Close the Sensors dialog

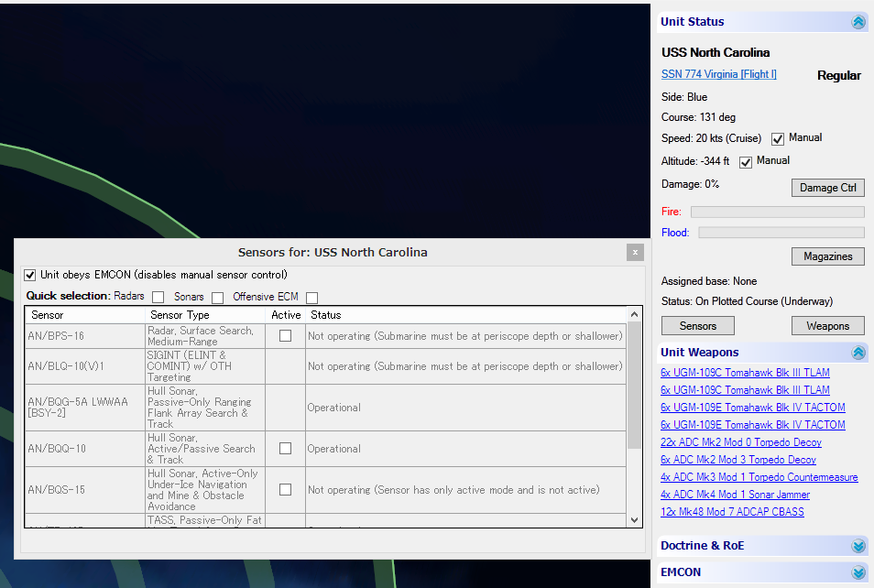point(635,253)
